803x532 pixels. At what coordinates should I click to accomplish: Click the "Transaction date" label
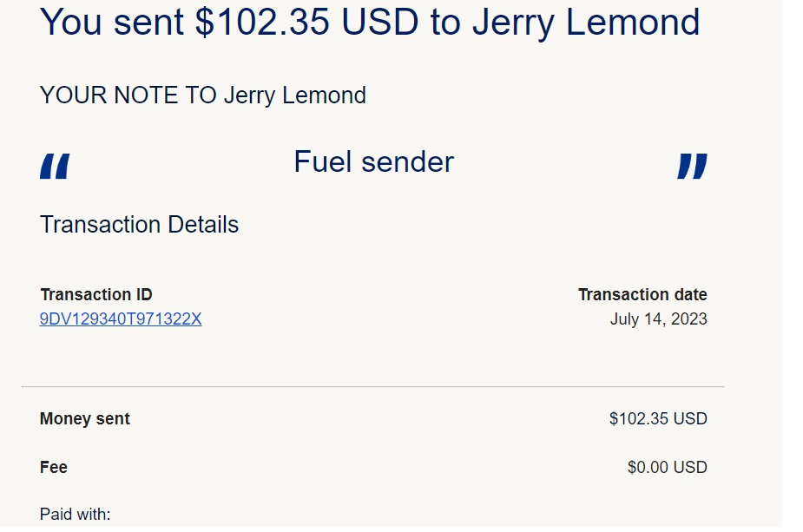tap(642, 294)
